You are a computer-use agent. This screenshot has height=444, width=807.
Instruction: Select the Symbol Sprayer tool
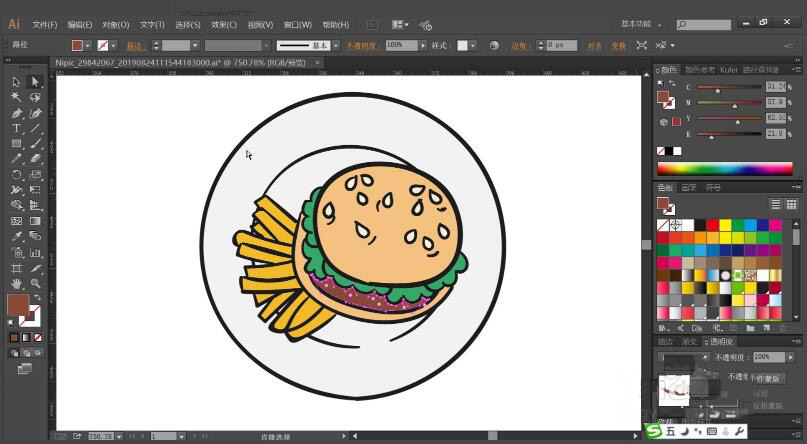click(16, 252)
